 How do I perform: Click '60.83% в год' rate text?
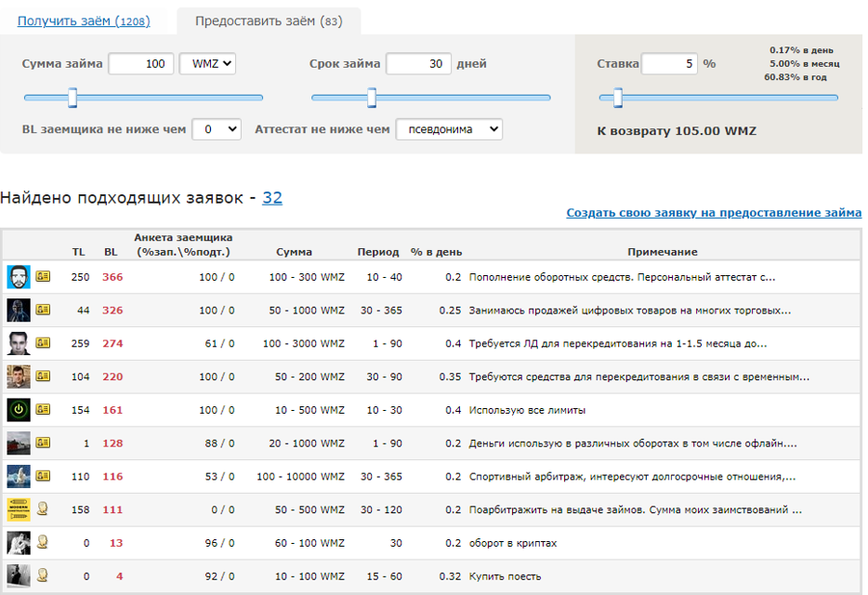pos(796,77)
